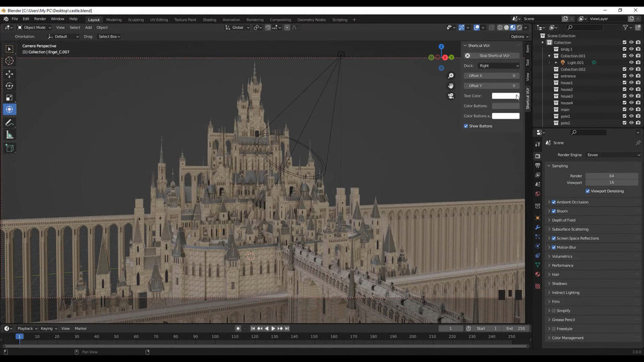
Task: Click the Stop Shortcut VUr button
Action: tap(492, 56)
